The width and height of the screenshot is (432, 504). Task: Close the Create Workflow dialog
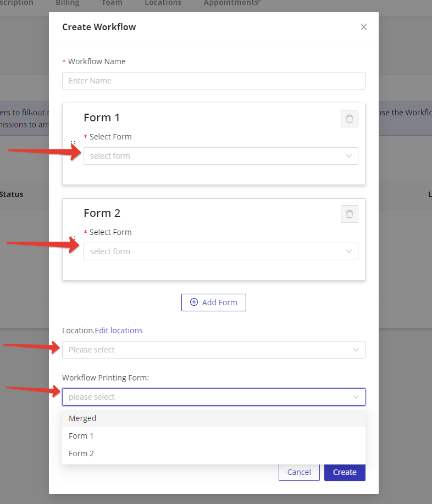coord(363,27)
